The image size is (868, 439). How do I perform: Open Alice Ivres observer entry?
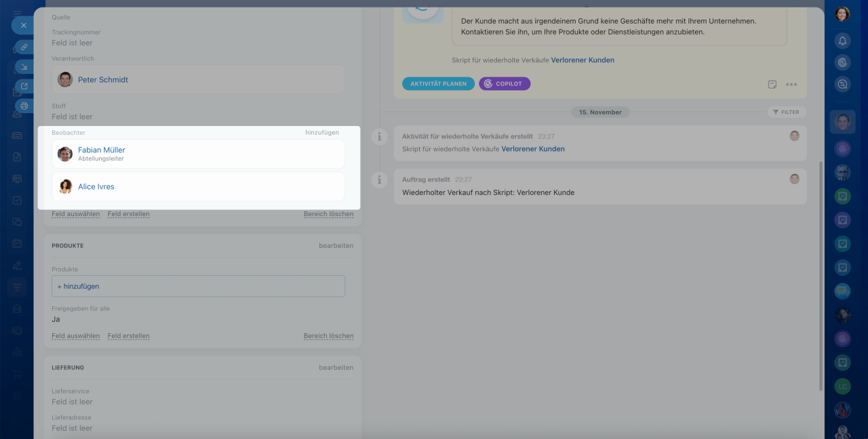(x=96, y=187)
